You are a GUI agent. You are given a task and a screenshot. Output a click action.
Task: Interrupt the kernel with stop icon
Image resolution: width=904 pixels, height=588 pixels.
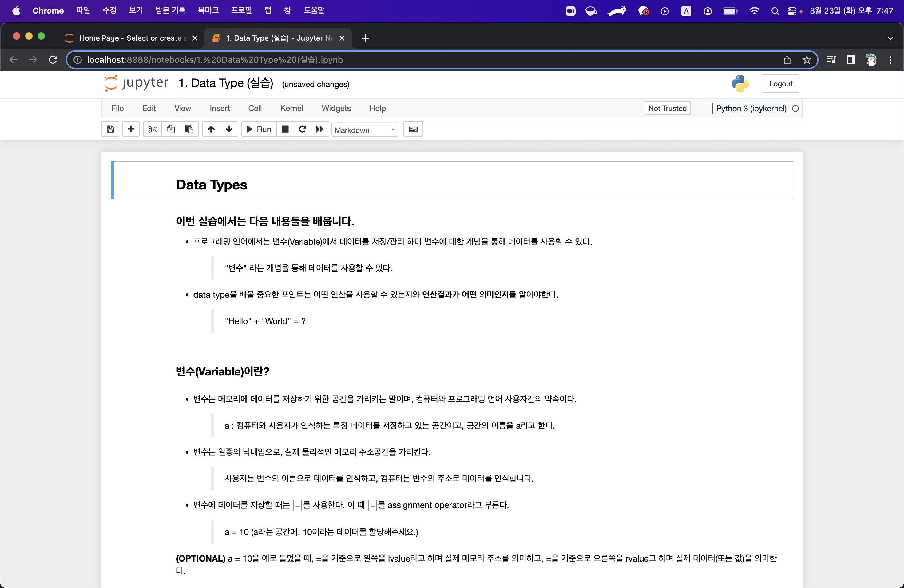285,129
